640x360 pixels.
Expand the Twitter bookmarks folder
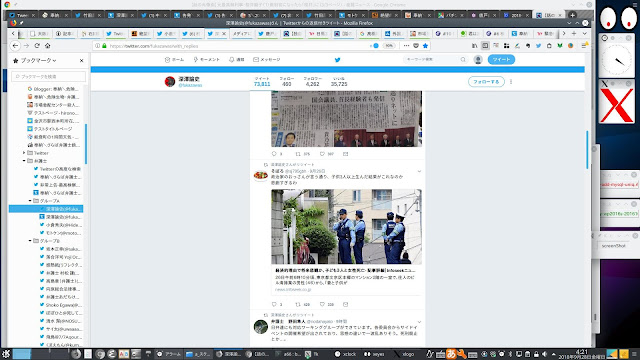[x=24, y=153]
